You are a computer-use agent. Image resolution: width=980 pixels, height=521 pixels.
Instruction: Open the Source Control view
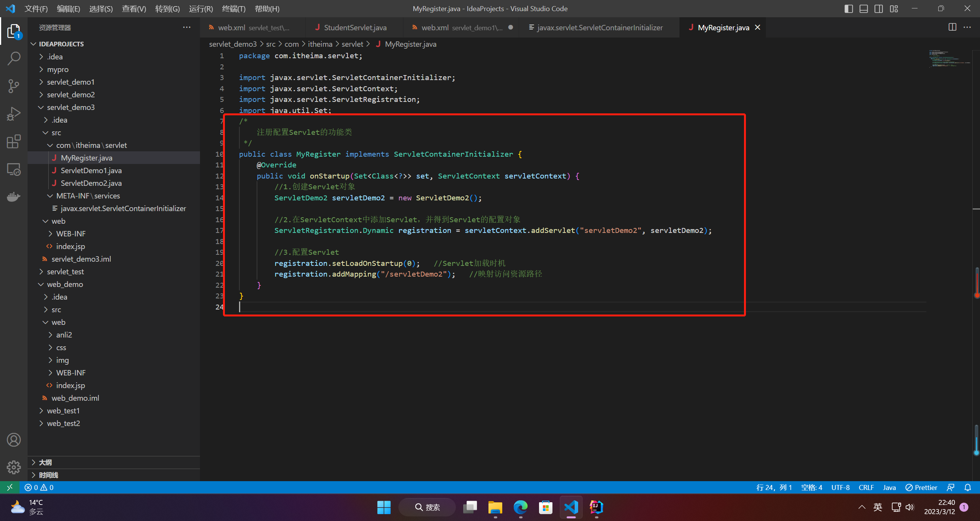[14, 86]
